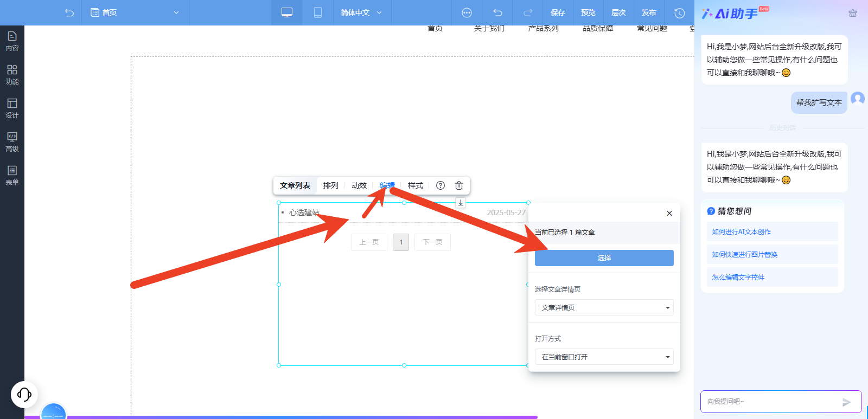868x419 pixels.
Task: Open the 高级 sidebar panel
Action: point(12,142)
